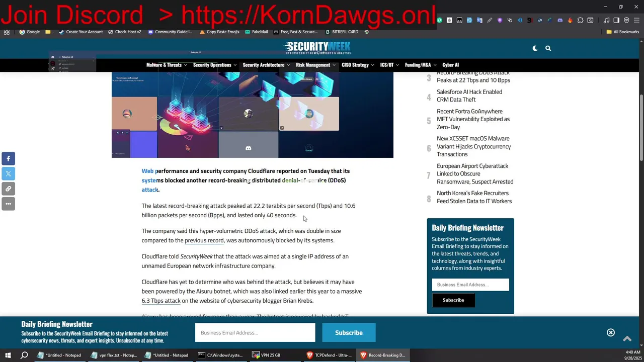Click the pencil extension icon
The width and height of the screenshot is (644, 362).
click(490, 20)
